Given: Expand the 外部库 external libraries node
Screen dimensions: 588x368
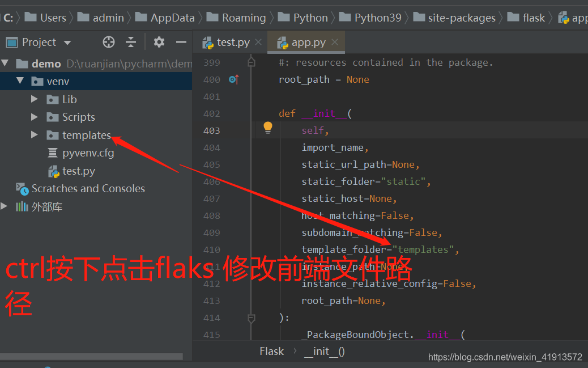Looking at the screenshot, I should 4,206.
